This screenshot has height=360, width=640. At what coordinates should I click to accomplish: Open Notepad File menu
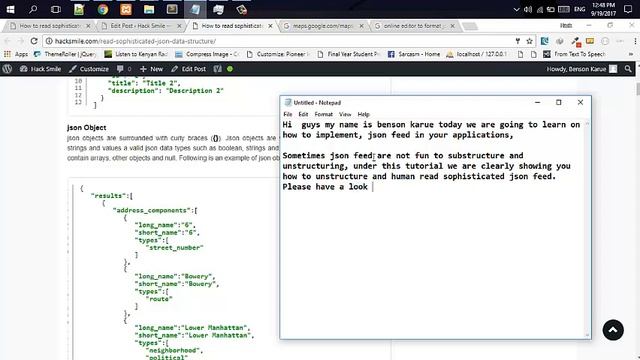(x=288, y=114)
